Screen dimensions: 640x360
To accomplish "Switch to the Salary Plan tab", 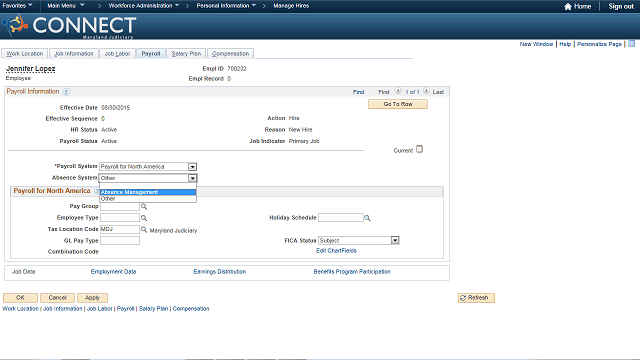I will [186, 53].
